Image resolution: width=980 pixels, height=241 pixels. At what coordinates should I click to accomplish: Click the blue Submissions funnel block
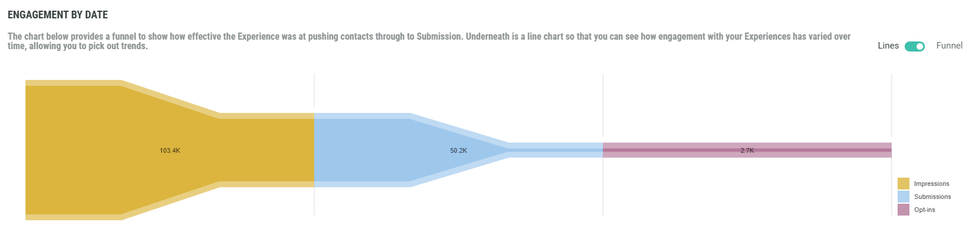pyautogui.click(x=368, y=166)
